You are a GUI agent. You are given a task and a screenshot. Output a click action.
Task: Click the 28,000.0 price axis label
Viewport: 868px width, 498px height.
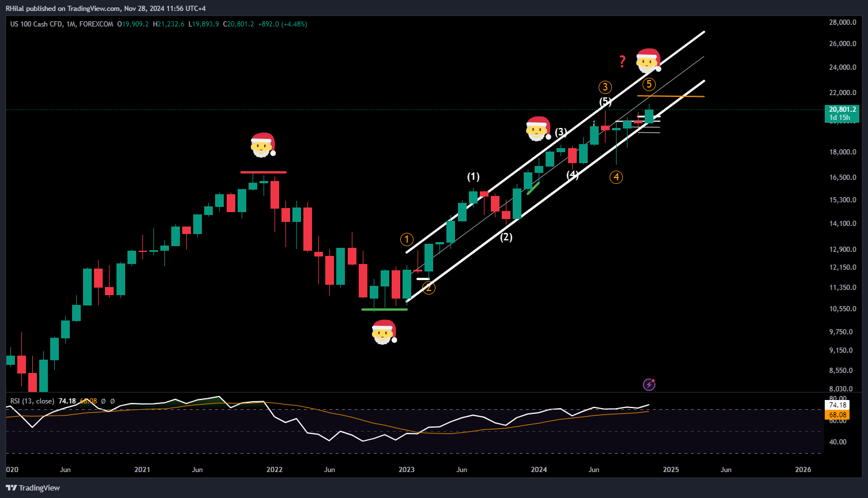(842, 23)
